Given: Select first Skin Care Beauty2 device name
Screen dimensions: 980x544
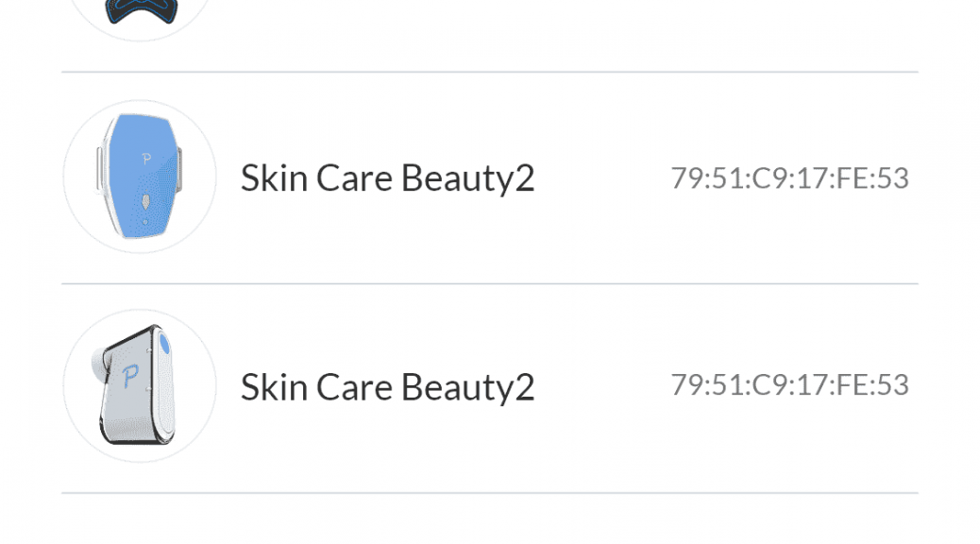Looking at the screenshot, I should [387, 178].
